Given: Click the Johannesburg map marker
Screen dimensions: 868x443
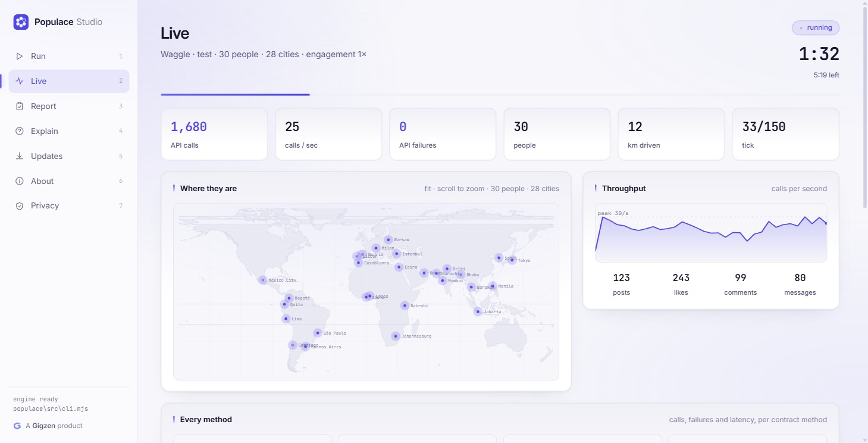Looking at the screenshot, I should tap(395, 336).
